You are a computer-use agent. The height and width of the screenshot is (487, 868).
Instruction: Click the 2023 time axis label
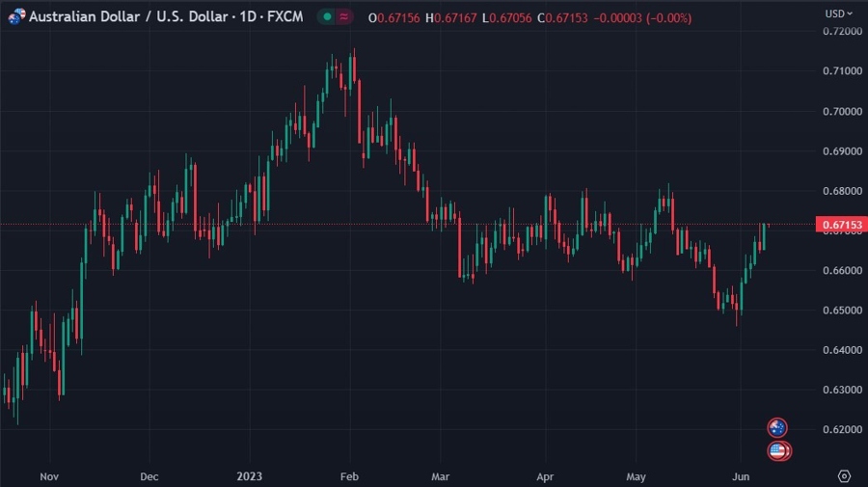tap(249, 476)
